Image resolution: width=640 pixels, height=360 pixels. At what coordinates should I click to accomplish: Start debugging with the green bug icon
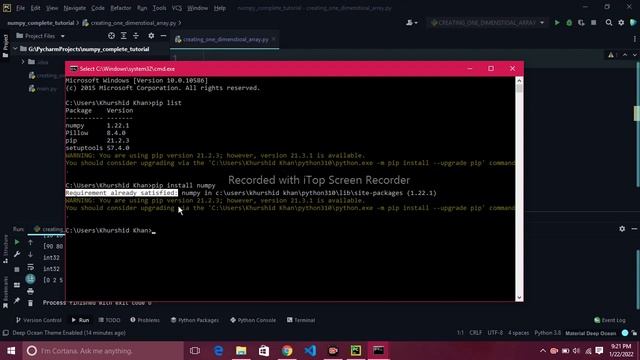(569, 23)
